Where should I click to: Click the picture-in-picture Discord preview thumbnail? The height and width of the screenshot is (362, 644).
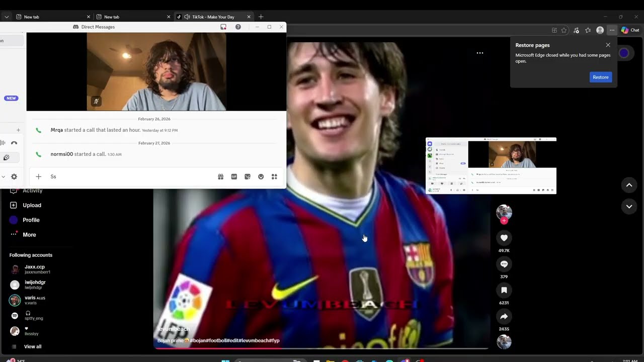pos(491,165)
